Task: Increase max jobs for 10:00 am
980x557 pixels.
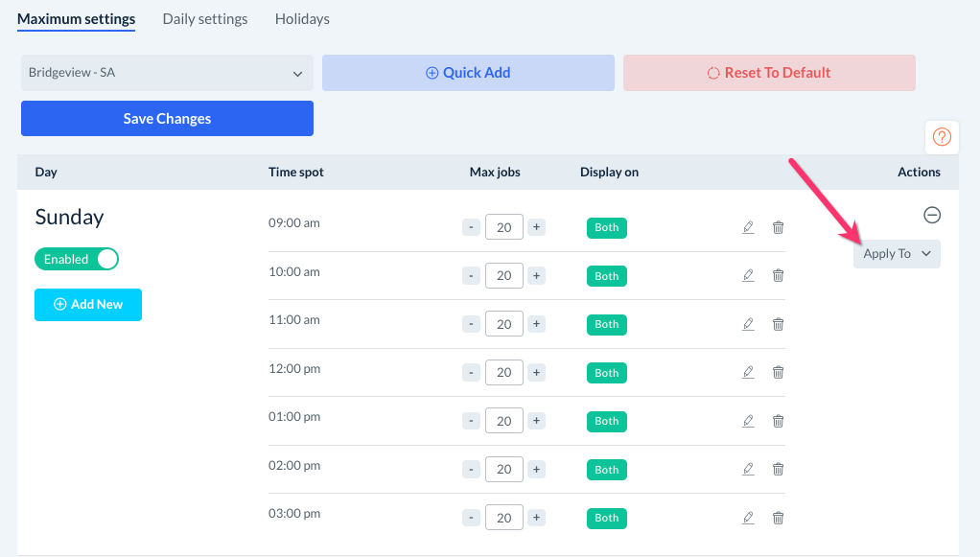Action: [536, 276]
